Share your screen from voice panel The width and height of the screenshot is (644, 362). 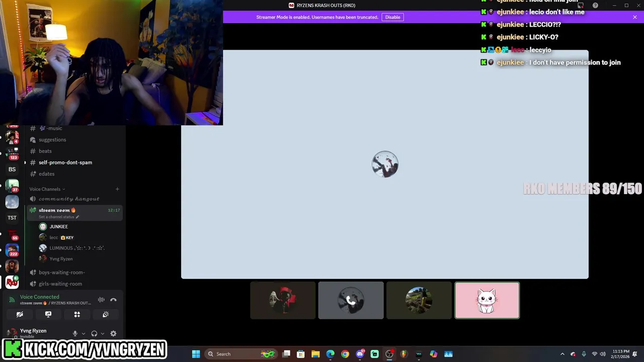pyautogui.click(x=48, y=314)
